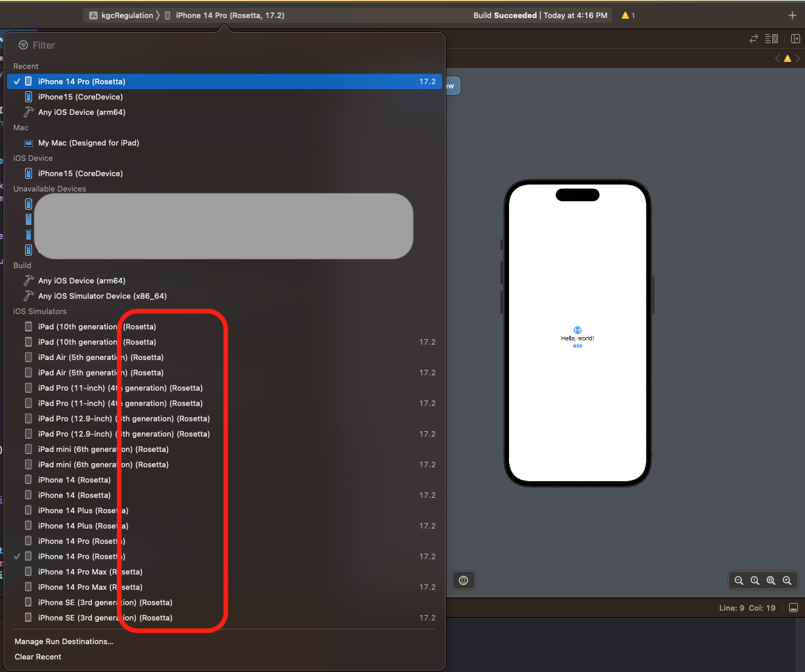Open the kgcRegulation scheme selector
The height and width of the screenshot is (672, 805).
click(121, 15)
